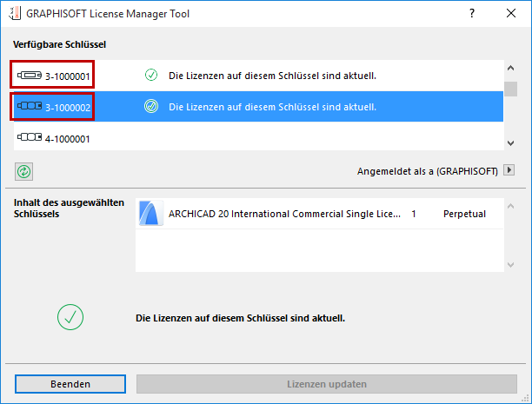Viewport: 532px width, 404px height.
Task: Click the Inhalt des ausgewählten Schlüssels label
Action: (x=69, y=209)
